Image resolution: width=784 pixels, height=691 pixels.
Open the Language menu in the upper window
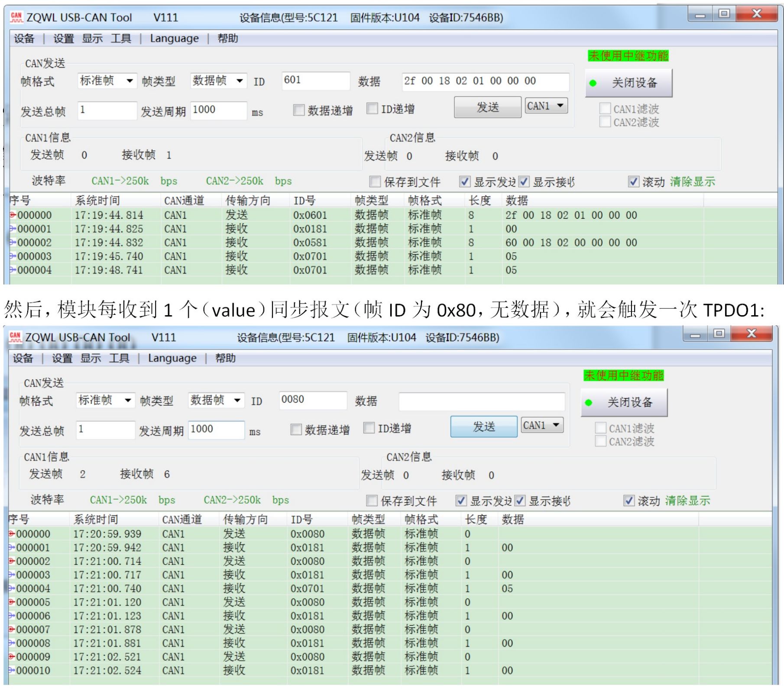(x=174, y=39)
